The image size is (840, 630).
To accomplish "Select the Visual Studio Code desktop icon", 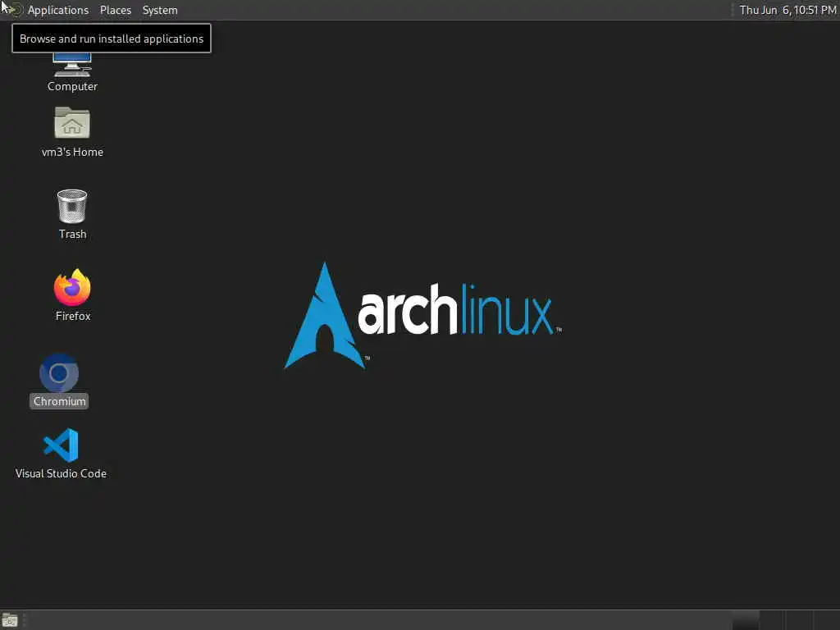I will pos(61,453).
